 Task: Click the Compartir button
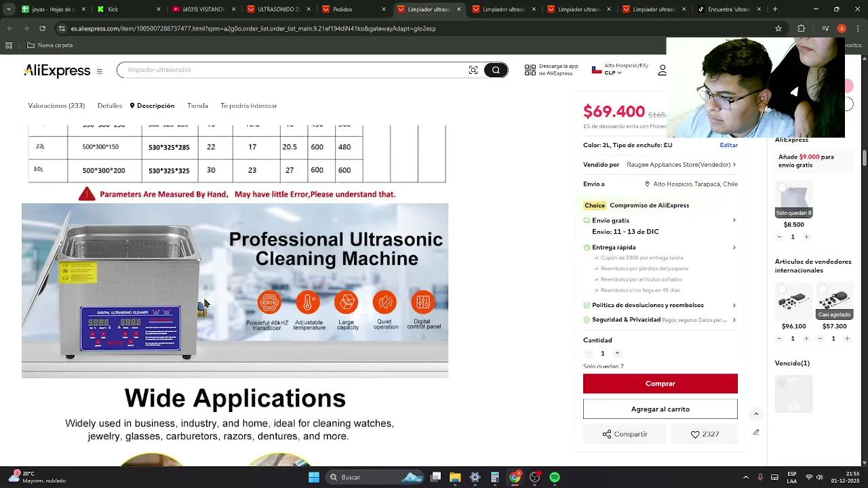(625, 434)
